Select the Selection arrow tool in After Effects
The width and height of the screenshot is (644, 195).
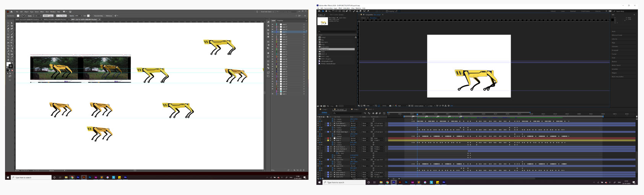(323, 11)
